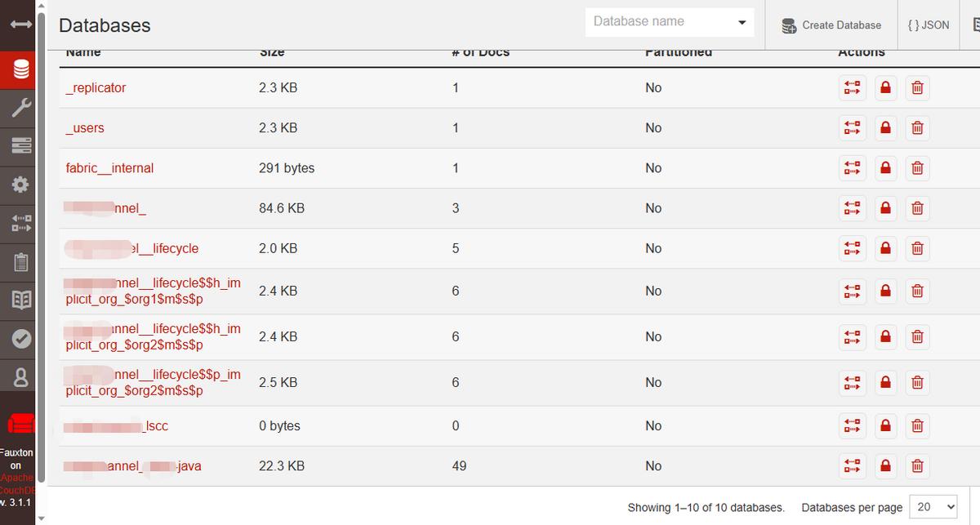
Task: Click the Create Database button
Action: [x=831, y=25]
